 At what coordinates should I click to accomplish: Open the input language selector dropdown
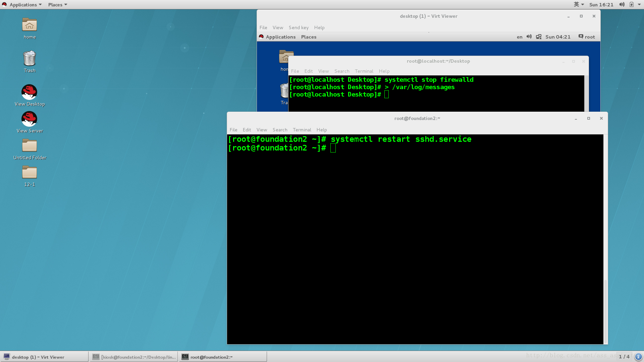(x=579, y=4)
